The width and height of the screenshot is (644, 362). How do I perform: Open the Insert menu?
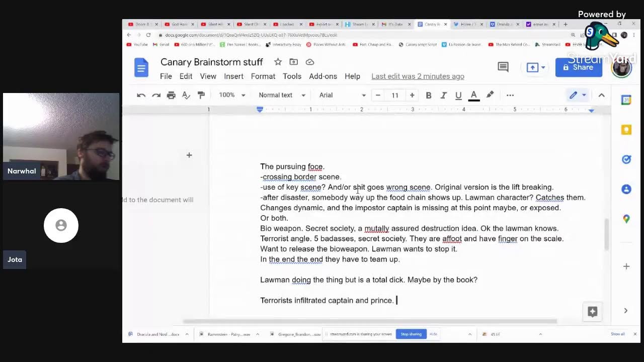233,76
